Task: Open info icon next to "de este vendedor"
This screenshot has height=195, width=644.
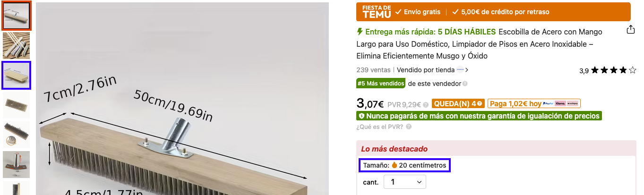Action: click(x=465, y=84)
